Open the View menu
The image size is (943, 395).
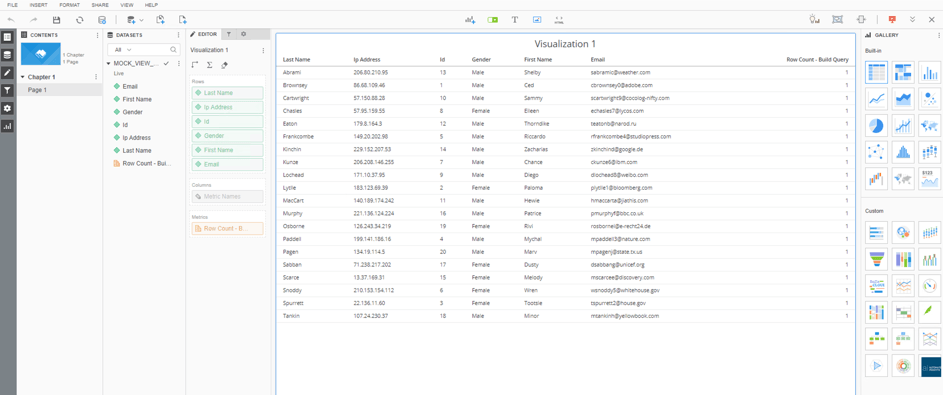pos(127,5)
